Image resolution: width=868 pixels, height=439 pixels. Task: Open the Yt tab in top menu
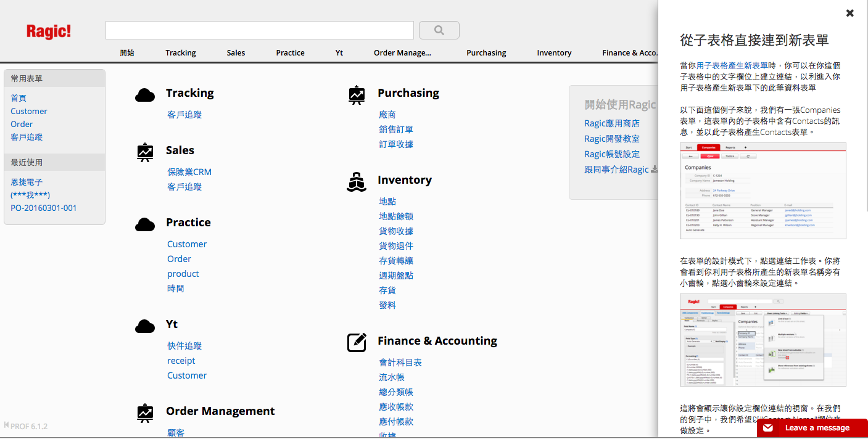(339, 53)
